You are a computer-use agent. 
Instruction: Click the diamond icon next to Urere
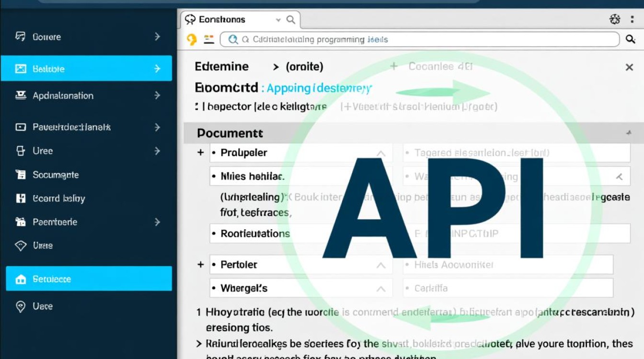(21, 246)
